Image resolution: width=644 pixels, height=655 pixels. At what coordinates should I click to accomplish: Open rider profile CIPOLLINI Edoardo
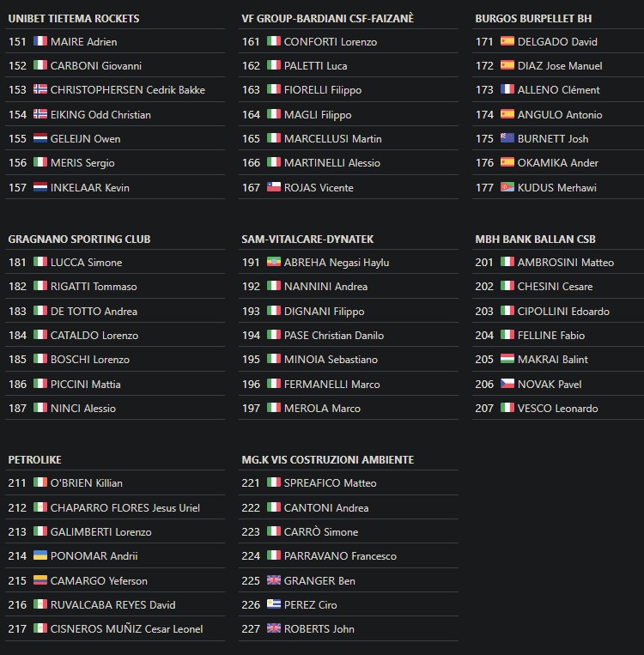[x=563, y=312]
